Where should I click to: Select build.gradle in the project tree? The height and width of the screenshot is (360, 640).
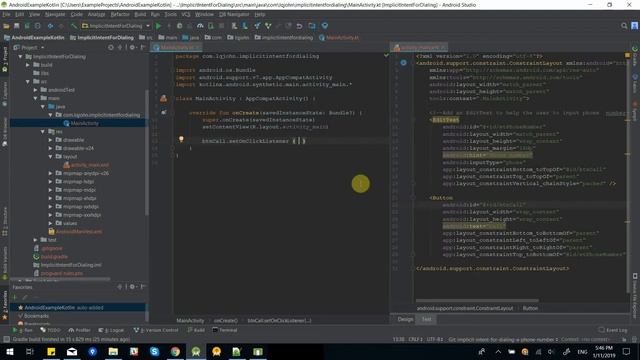click(51, 256)
